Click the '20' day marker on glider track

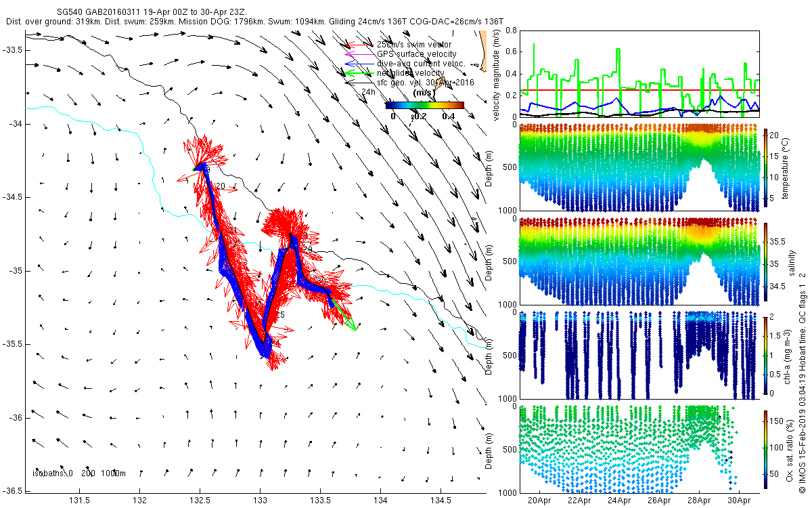point(219,186)
